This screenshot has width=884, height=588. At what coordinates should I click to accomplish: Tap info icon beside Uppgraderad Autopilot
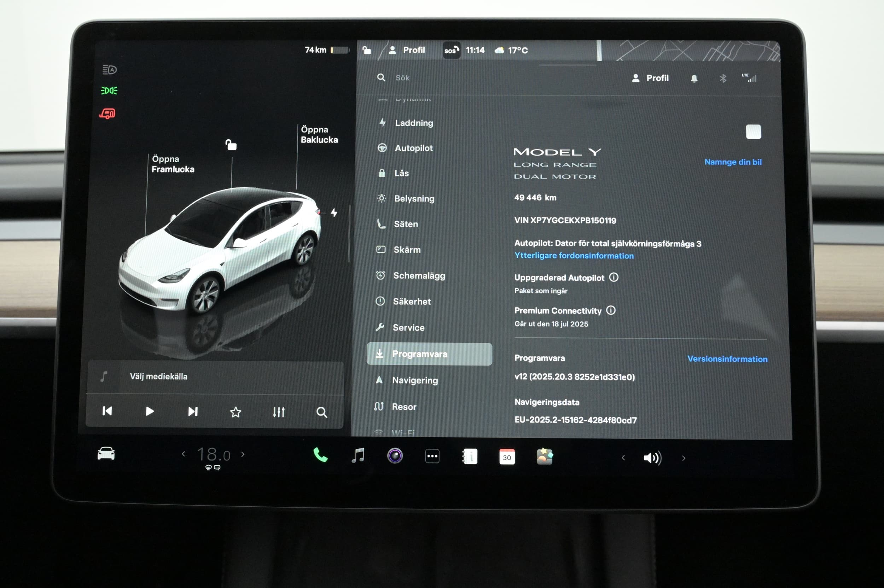pos(613,277)
